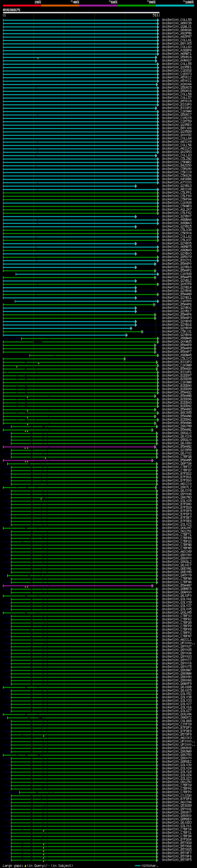The height and width of the screenshot is (868, 197).
Task: Open hit UniRef100_C0LL59
Action: point(176,20)
